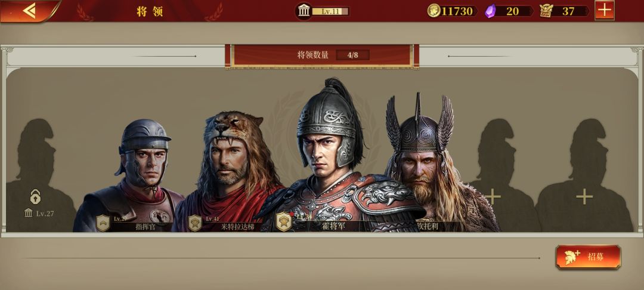The width and height of the screenshot is (644, 290).
Task: Tap the gold coin icon
Action: pos(434,11)
